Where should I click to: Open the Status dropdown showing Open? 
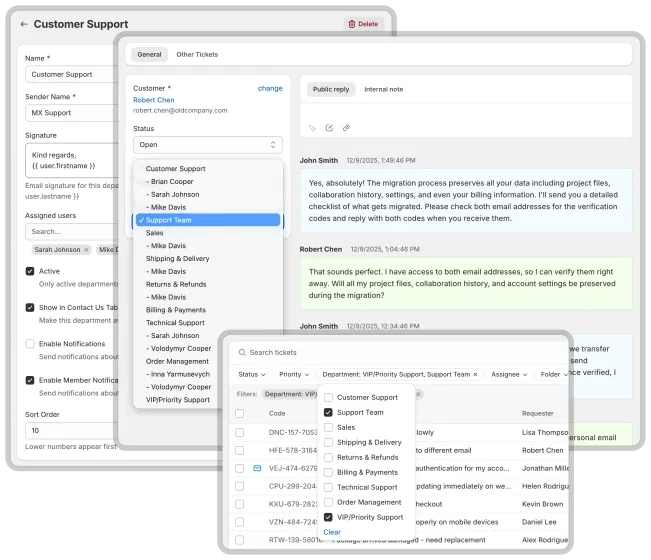click(x=208, y=145)
